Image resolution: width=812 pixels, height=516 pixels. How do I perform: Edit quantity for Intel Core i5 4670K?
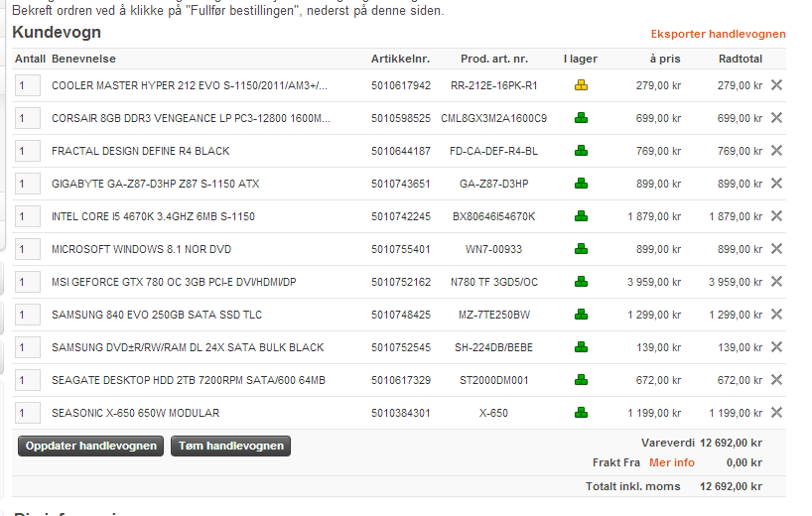click(x=28, y=216)
